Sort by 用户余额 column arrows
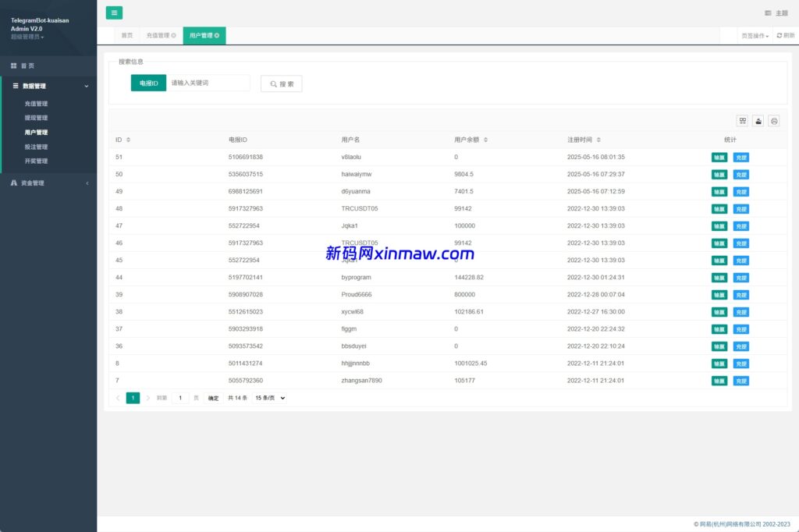Viewport: 799px width, 532px height. (x=485, y=140)
